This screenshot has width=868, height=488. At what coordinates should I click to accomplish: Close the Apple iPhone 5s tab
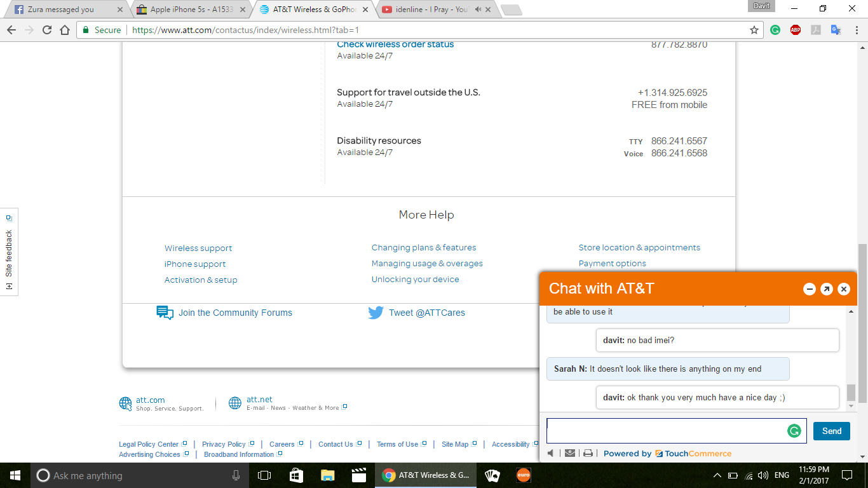243,10
